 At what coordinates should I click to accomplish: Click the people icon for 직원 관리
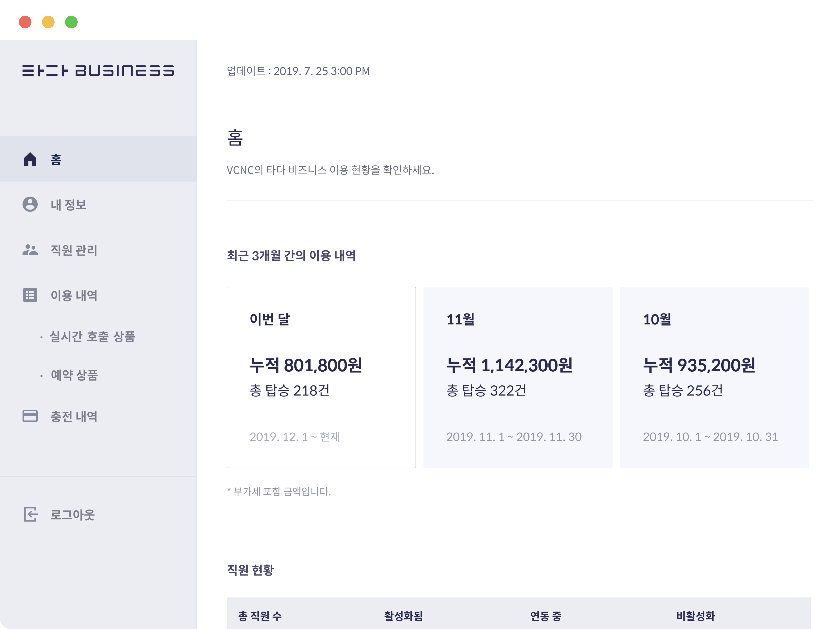click(30, 250)
